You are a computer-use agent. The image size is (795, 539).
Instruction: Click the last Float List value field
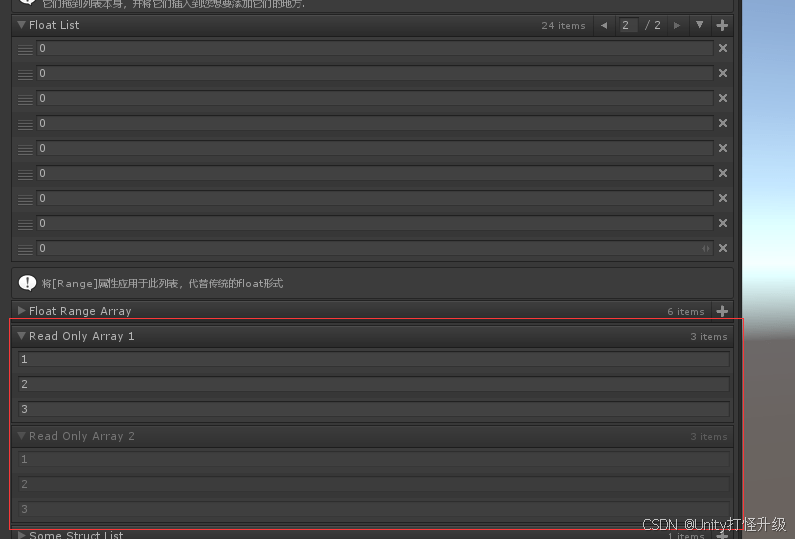[x=375, y=248]
